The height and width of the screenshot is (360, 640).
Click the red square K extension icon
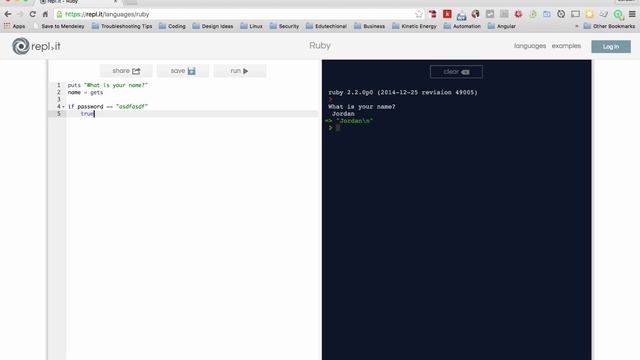[447, 14]
